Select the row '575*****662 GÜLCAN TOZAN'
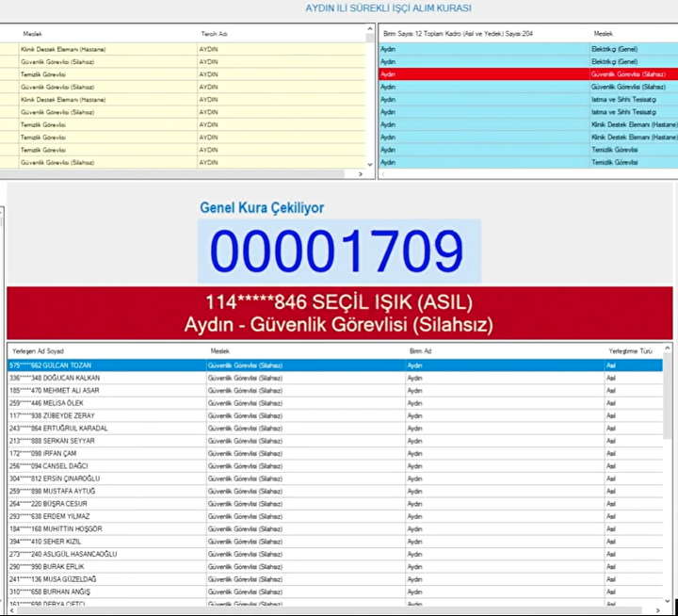678x616 pixels. click(335, 365)
